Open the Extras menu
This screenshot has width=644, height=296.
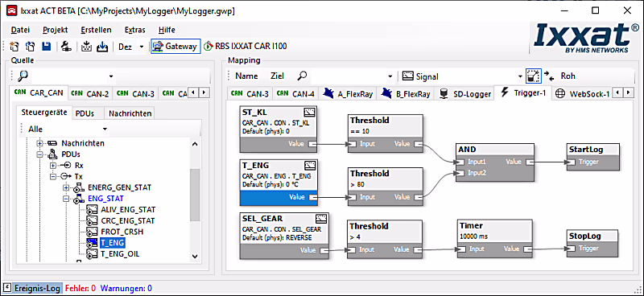[134, 30]
